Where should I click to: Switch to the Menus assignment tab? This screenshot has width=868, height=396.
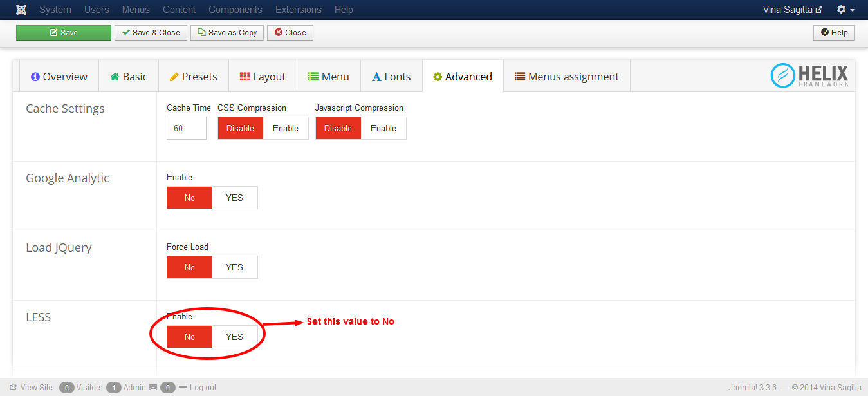coord(566,77)
